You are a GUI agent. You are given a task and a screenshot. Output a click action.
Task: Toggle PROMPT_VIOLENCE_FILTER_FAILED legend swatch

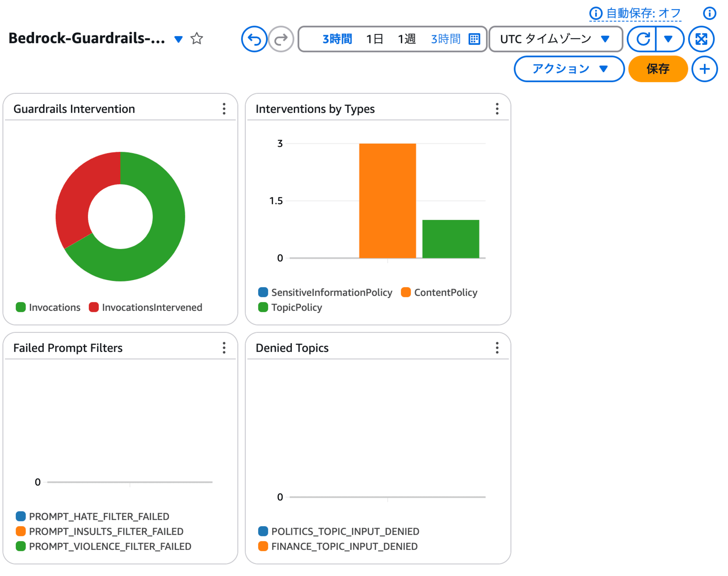click(x=21, y=546)
